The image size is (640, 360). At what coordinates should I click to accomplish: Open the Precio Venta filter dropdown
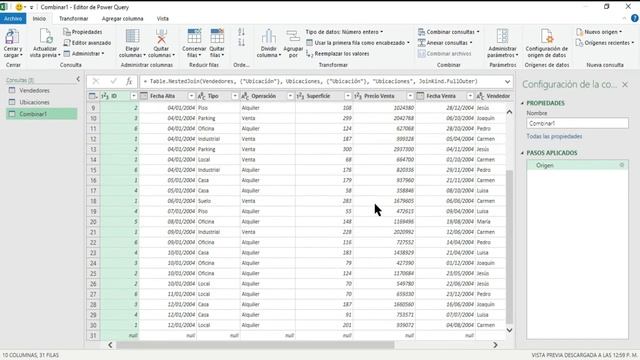[410, 96]
